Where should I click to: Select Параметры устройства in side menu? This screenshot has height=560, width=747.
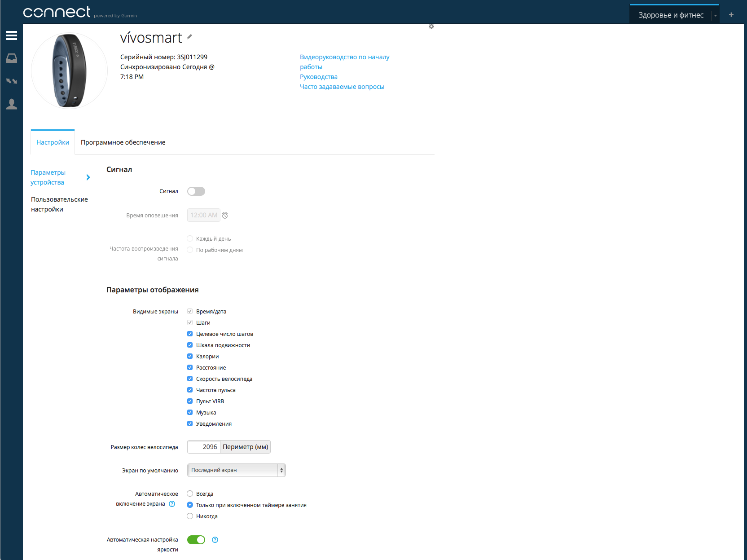[48, 177]
